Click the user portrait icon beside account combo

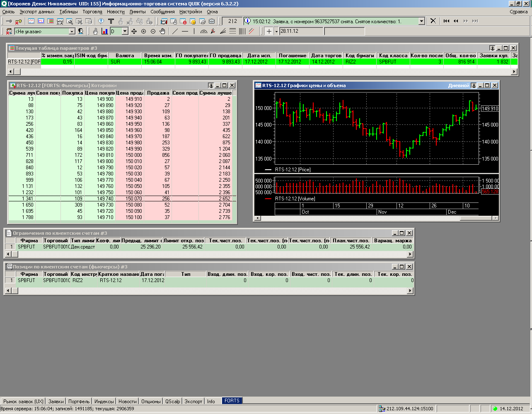point(81,31)
